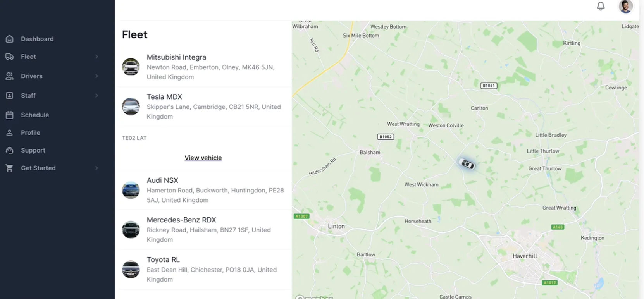
Task: Open the user avatar in top bar
Action: 625,6
